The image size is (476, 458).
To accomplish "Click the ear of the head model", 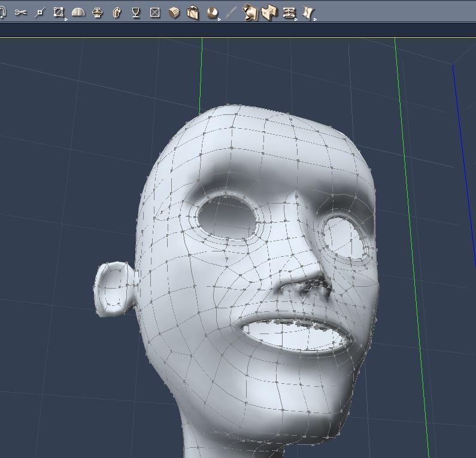I will click(112, 289).
